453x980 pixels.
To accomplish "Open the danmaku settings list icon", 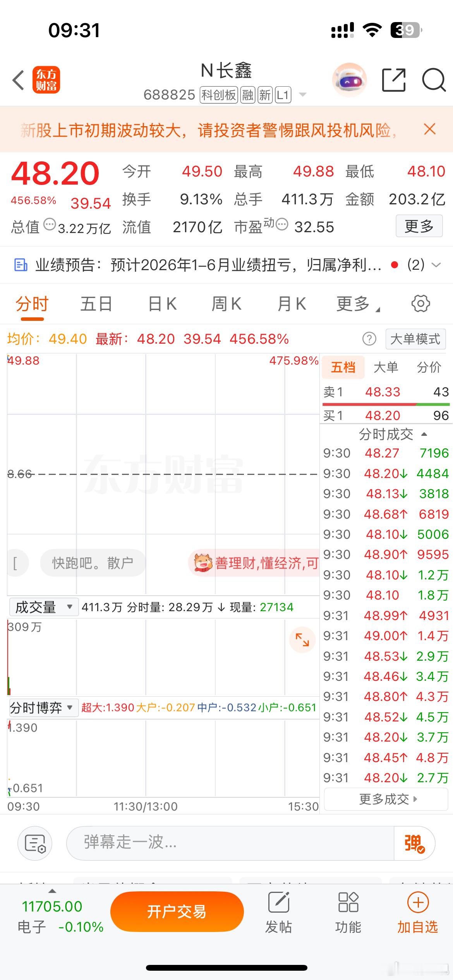I will pos(35,843).
